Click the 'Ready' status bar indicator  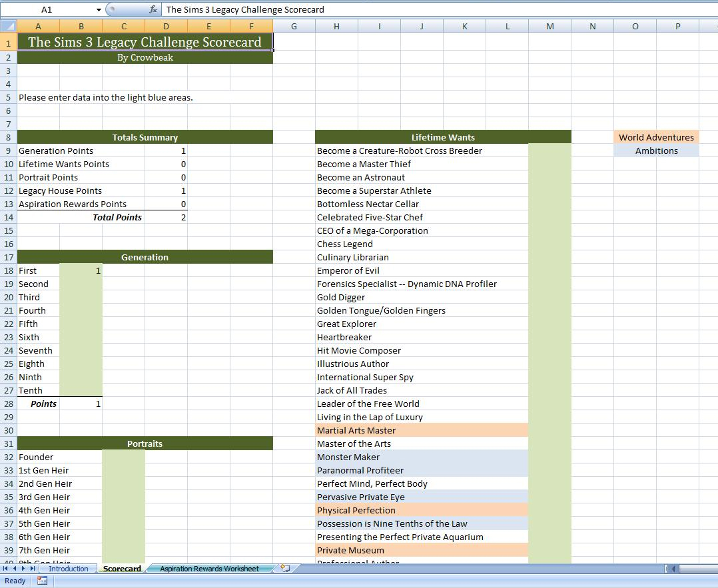[15, 581]
